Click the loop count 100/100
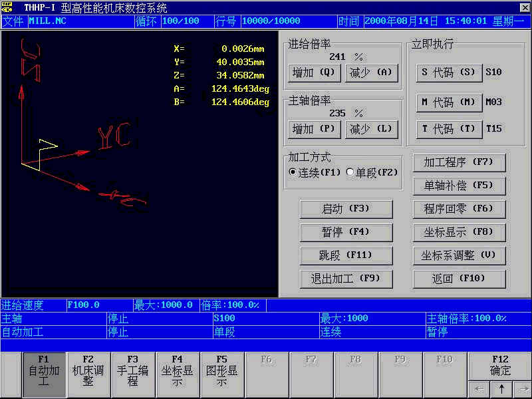 click(x=180, y=21)
